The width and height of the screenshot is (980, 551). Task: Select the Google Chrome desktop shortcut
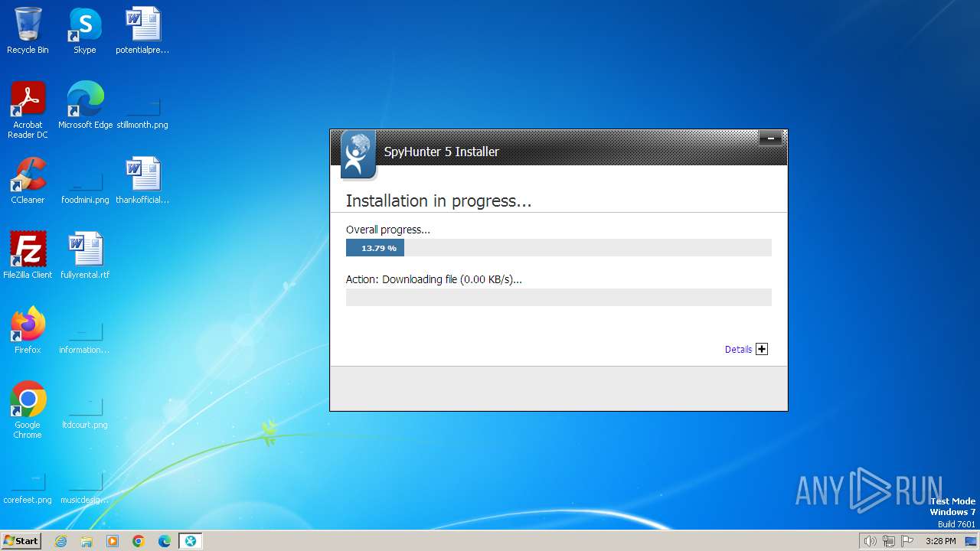[28, 411]
